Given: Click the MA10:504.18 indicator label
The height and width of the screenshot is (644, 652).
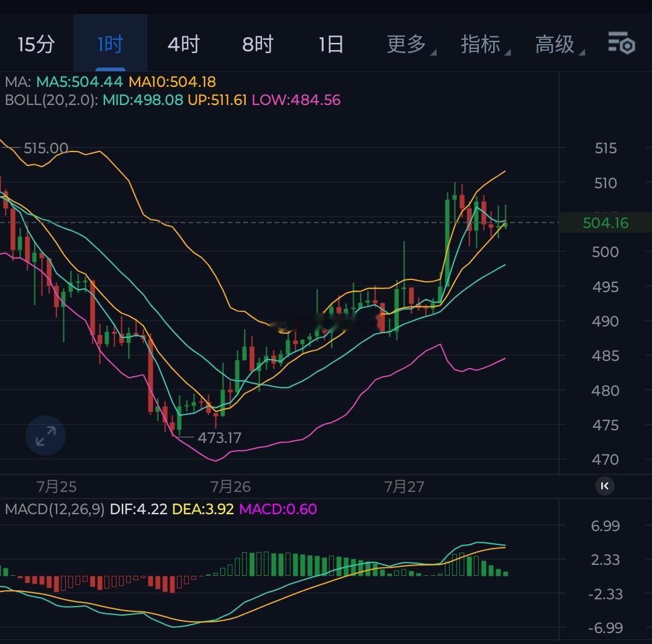Looking at the screenshot, I should (x=172, y=81).
